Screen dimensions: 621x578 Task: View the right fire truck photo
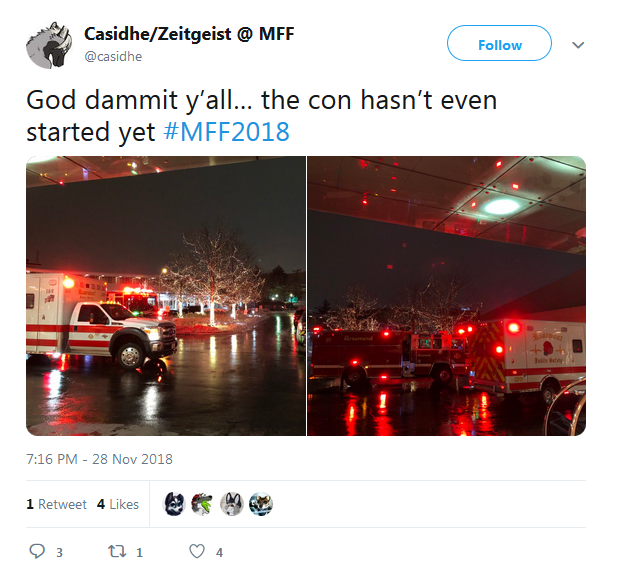[447, 296]
